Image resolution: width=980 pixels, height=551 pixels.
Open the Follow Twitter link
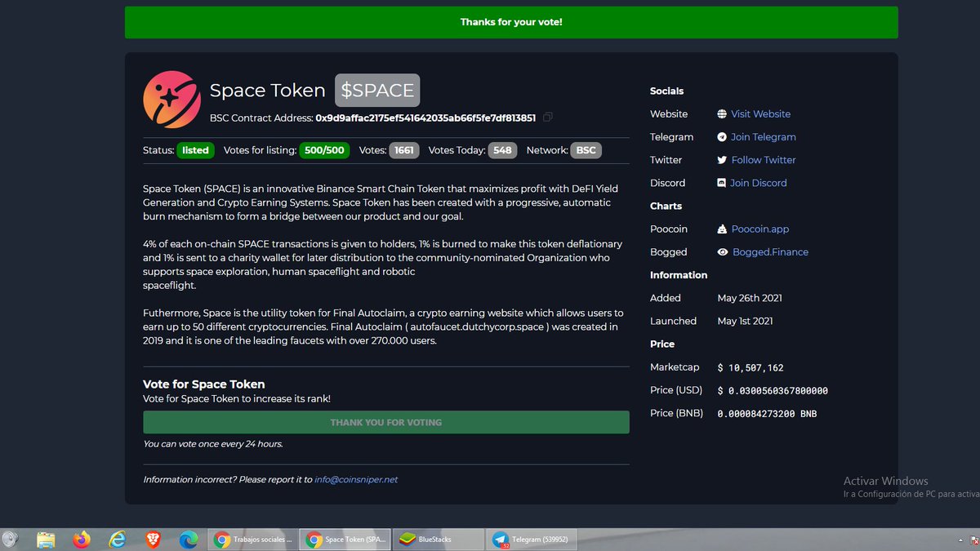click(x=764, y=160)
